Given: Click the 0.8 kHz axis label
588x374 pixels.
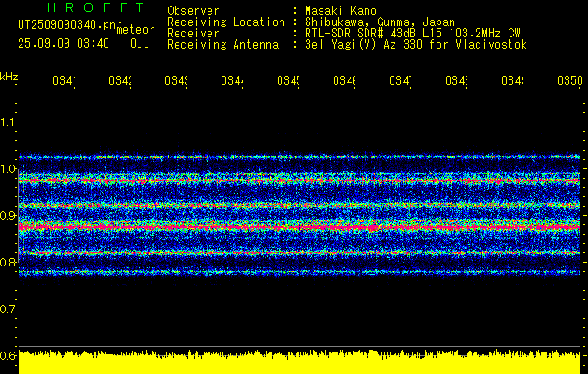Looking at the screenshot, I should point(7,262).
